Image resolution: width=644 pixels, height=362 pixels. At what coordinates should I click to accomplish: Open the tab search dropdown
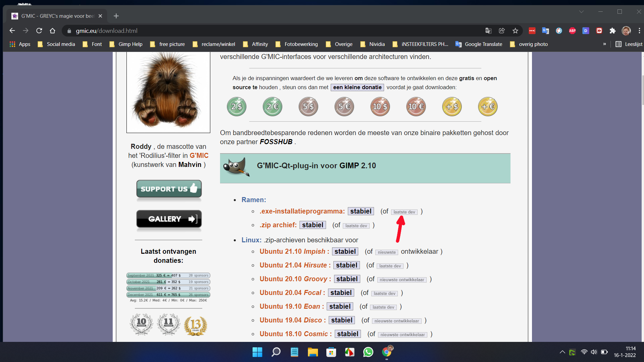coord(581,11)
